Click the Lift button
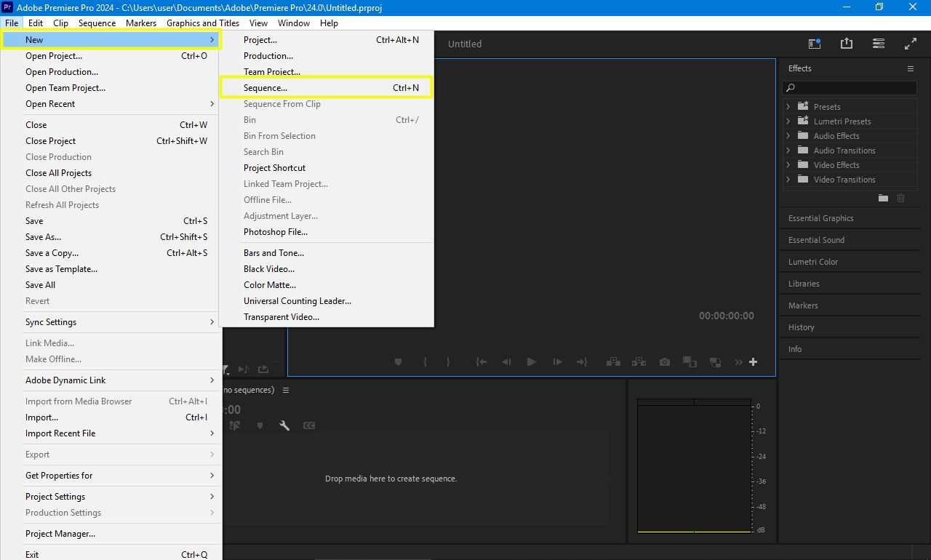 click(613, 361)
